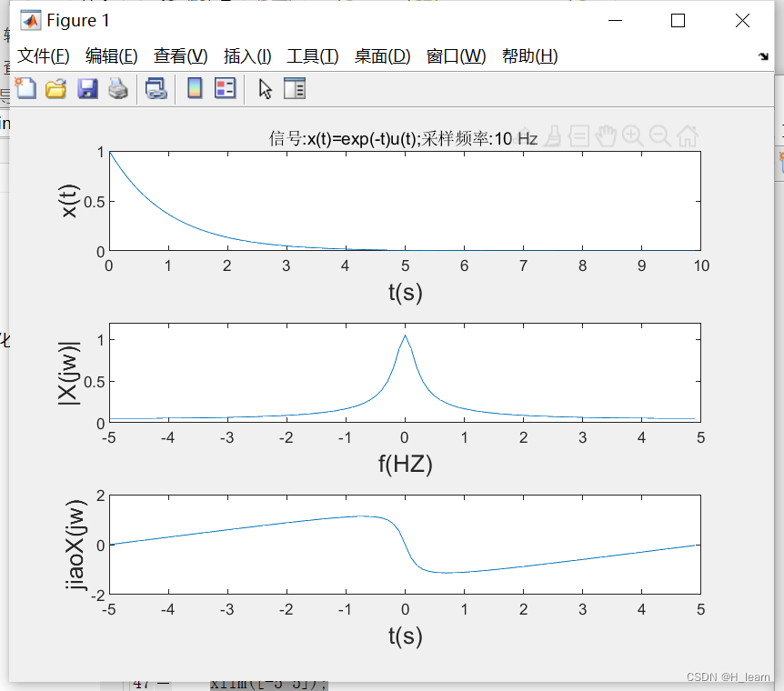Click the |X(jw)| y-axis label
The height and width of the screenshot is (691, 784).
pos(69,374)
